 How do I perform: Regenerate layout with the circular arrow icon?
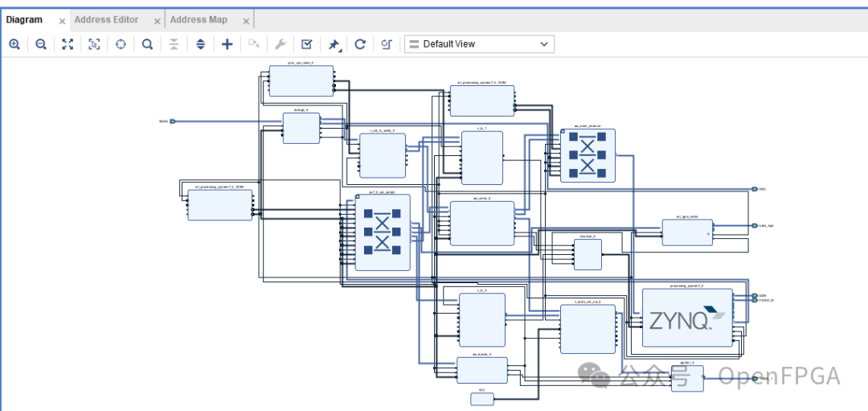[360, 44]
